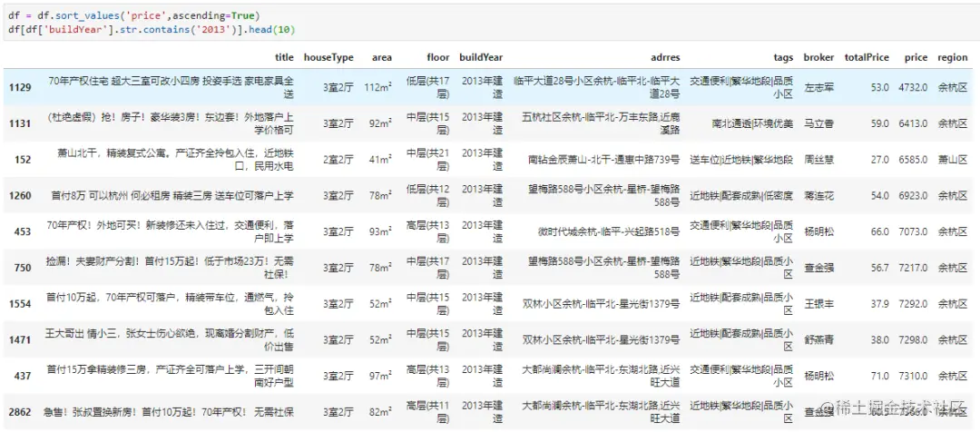This screenshot has width=980, height=432.
Task: Click the code line filtering buildYear containing '2013'
Action: 152,29
